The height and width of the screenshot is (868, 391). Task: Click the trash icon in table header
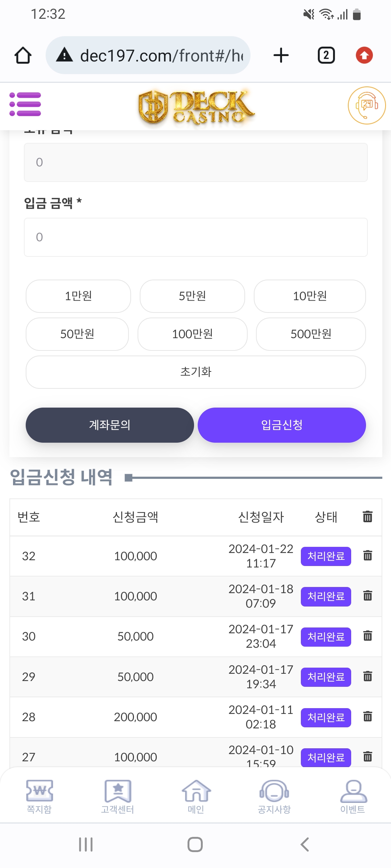[x=367, y=516]
